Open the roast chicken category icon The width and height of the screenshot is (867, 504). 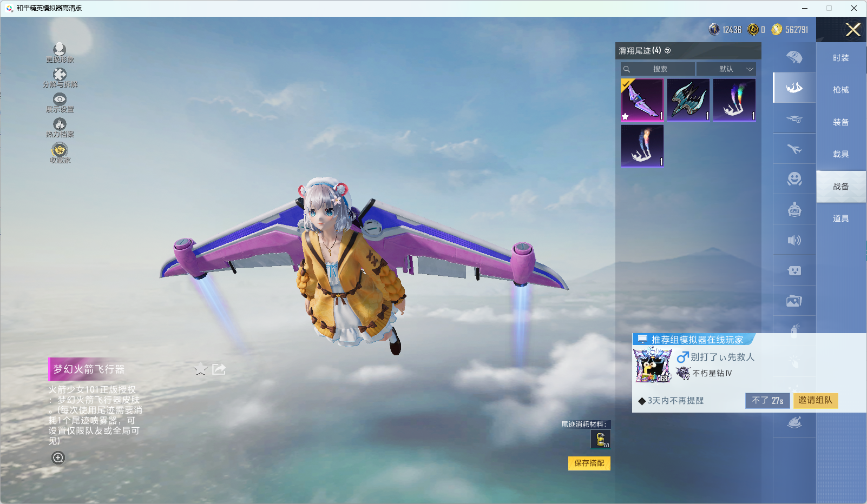(794, 423)
